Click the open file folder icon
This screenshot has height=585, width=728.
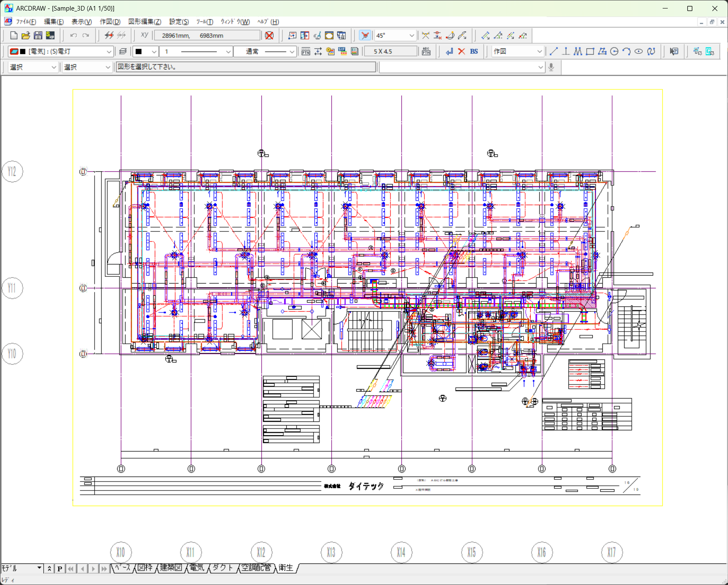25,36
